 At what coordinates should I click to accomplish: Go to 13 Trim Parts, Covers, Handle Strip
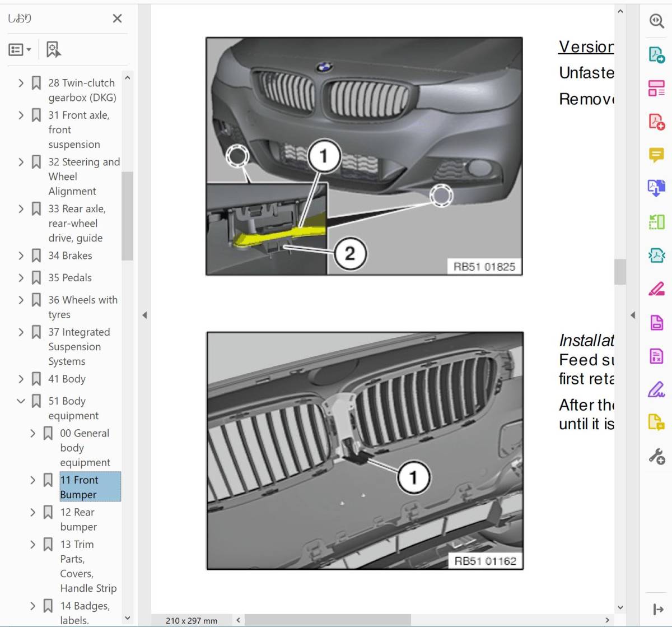click(x=88, y=566)
